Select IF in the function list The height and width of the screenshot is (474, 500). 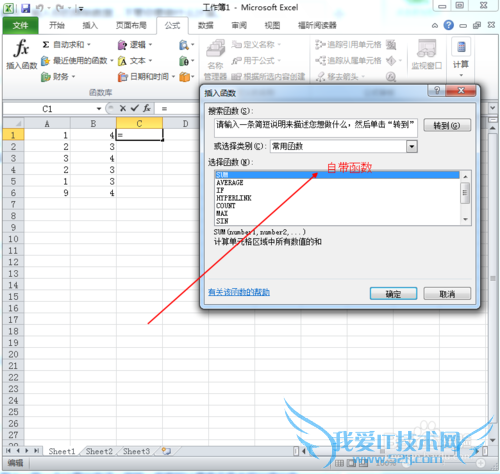[337, 190]
